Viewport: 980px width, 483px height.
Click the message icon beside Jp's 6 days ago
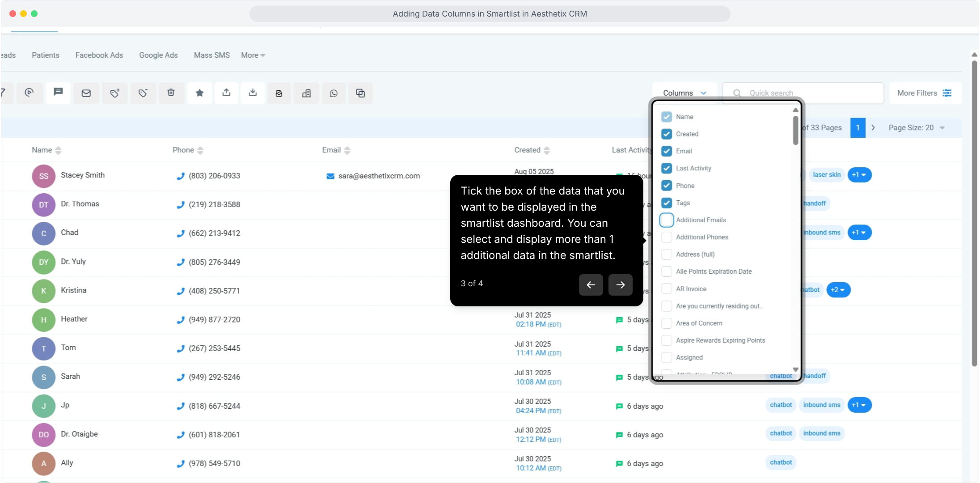point(619,406)
